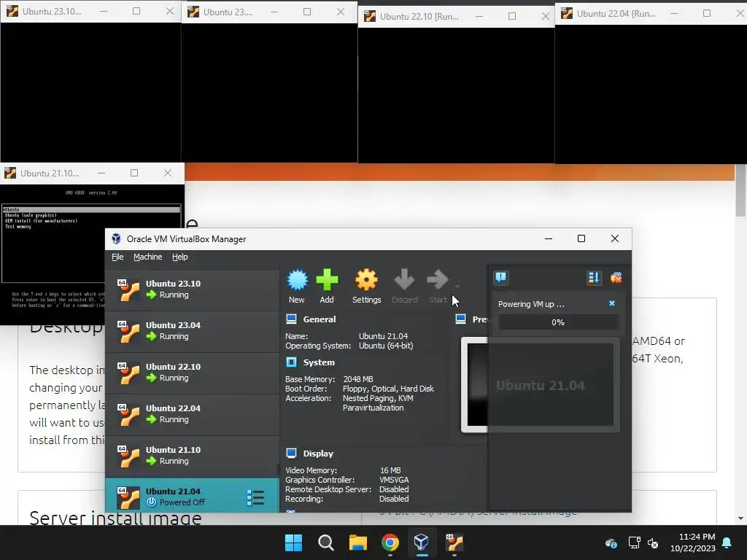Select the Ubuntu 22.04 VM in the list
Viewport: 747px width, 560px height.
pyautogui.click(x=192, y=414)
